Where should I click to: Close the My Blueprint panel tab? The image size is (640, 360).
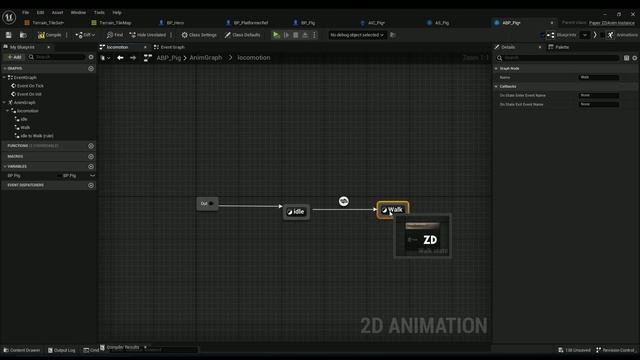click(49, 47)
